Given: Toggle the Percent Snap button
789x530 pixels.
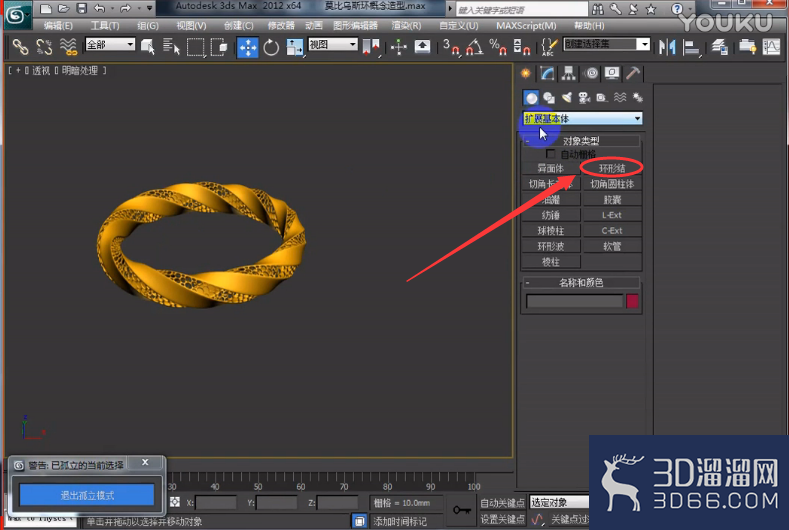Looking at the screenshot, I should (x=498, y=47).
